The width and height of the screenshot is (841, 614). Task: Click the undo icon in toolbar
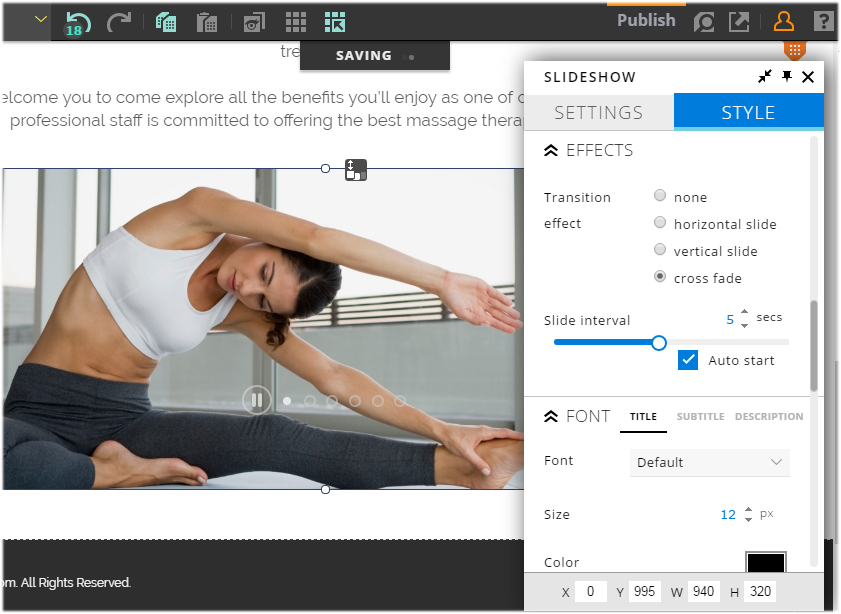(77, 21)
